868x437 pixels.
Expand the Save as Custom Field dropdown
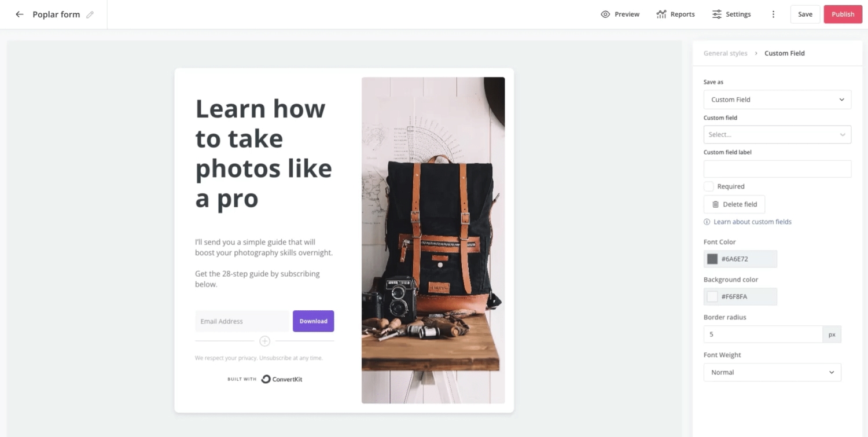[x=777, y=100]
